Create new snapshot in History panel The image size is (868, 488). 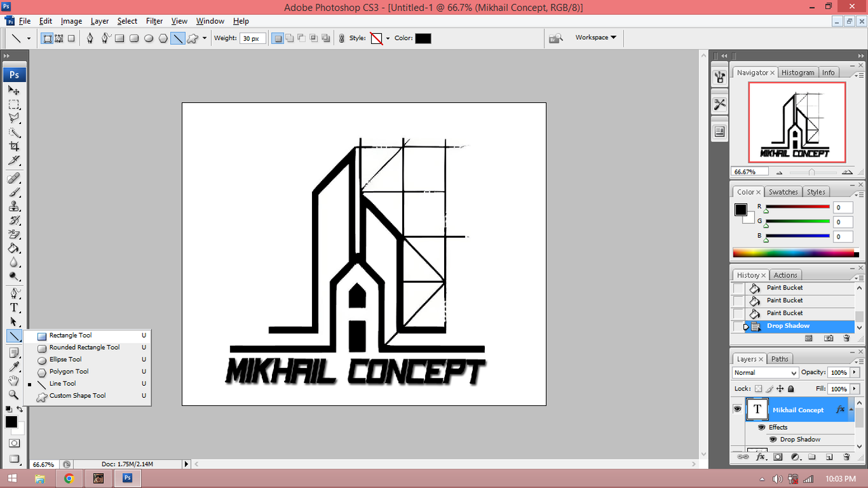(828, 338)
